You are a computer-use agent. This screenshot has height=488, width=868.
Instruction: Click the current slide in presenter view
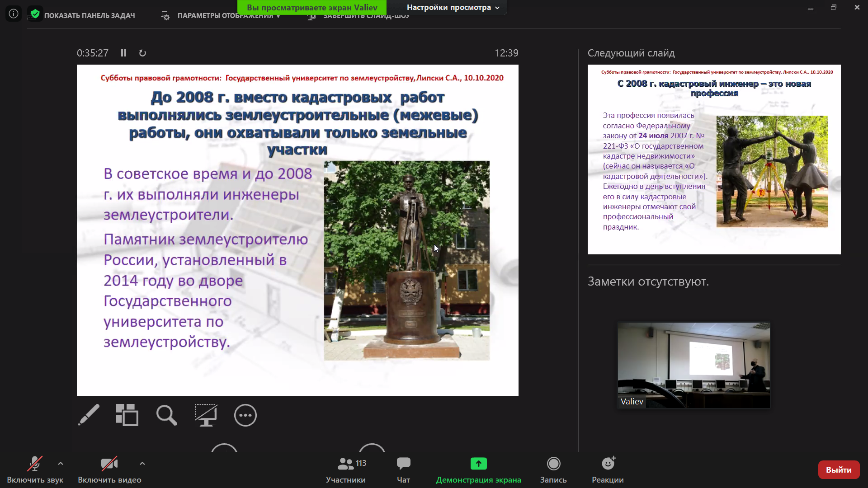297,230
